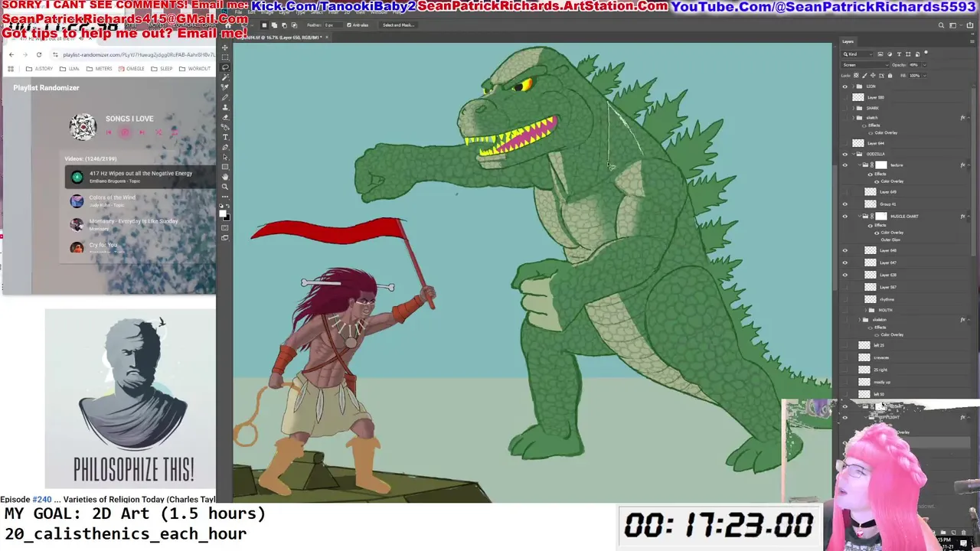Select the Eyedropper tool
Screen dimensions: 980x551
pyautogui.click(x=225, y=87)
